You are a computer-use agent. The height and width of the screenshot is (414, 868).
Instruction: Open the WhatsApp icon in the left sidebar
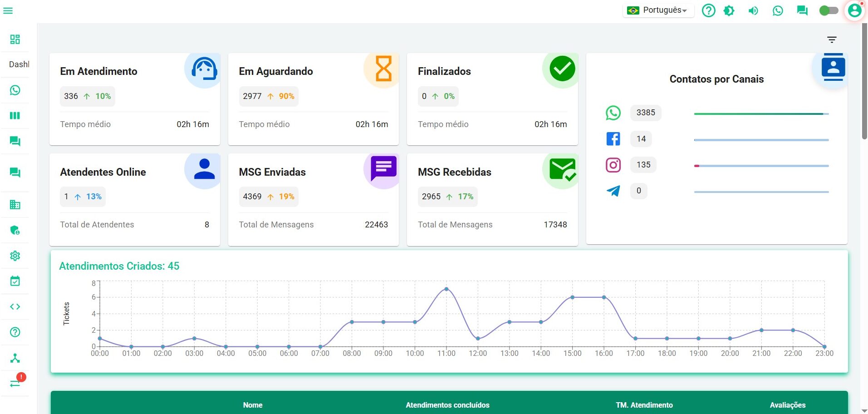[x=15, y=90]
